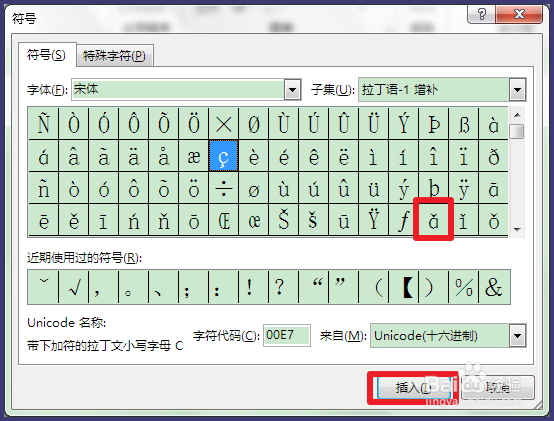554x421 pixels.
Task: Pick the recent 【 bracket symbol
Action: (x=404, y=287)
